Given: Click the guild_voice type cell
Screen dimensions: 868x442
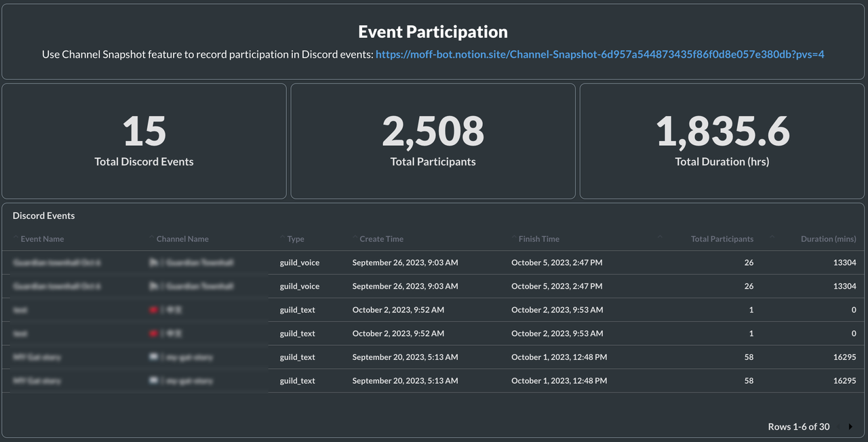Looking at the screenshot, I should [299, 262].
